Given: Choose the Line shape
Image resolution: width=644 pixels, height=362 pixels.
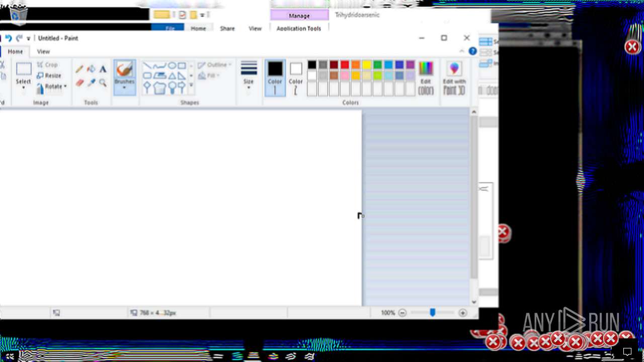Looking at the screenshot, I should 147,66.
